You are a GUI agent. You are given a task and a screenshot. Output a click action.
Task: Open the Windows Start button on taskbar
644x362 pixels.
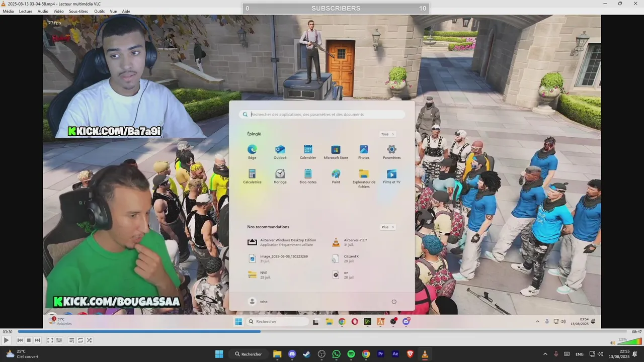coord(219,354)
